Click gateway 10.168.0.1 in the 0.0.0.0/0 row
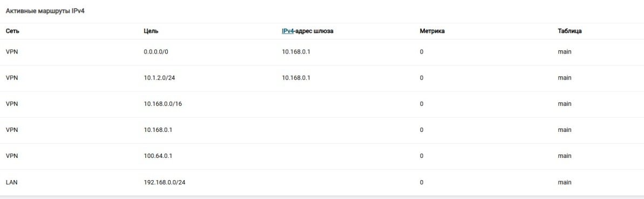 pos(296,52)
